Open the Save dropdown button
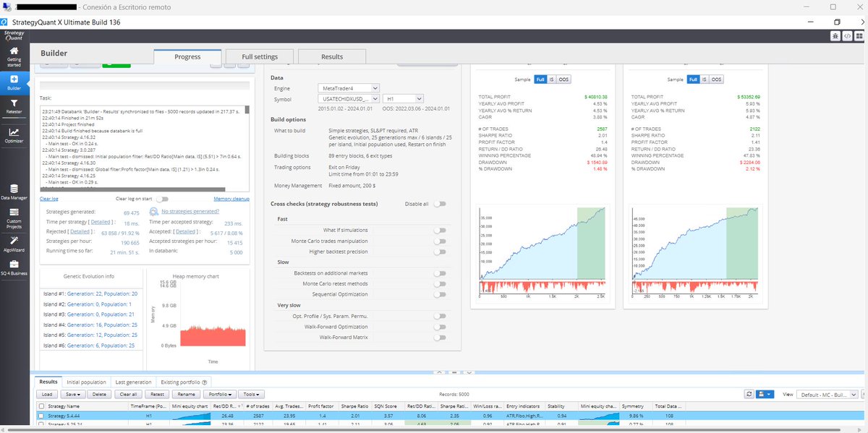 [x=73, y=394]
